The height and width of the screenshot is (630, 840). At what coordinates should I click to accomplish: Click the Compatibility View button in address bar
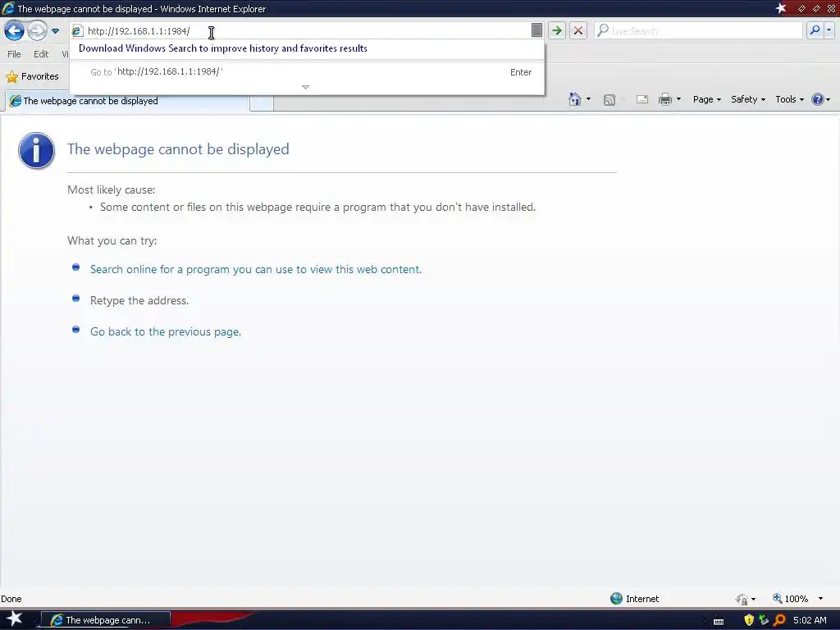pos(536,30)
